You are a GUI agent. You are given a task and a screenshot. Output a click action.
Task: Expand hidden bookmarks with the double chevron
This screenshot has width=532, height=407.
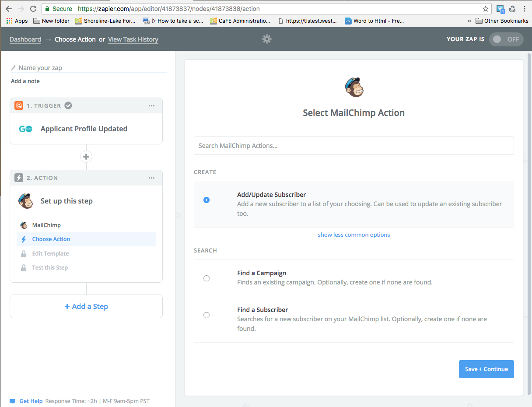469,21
